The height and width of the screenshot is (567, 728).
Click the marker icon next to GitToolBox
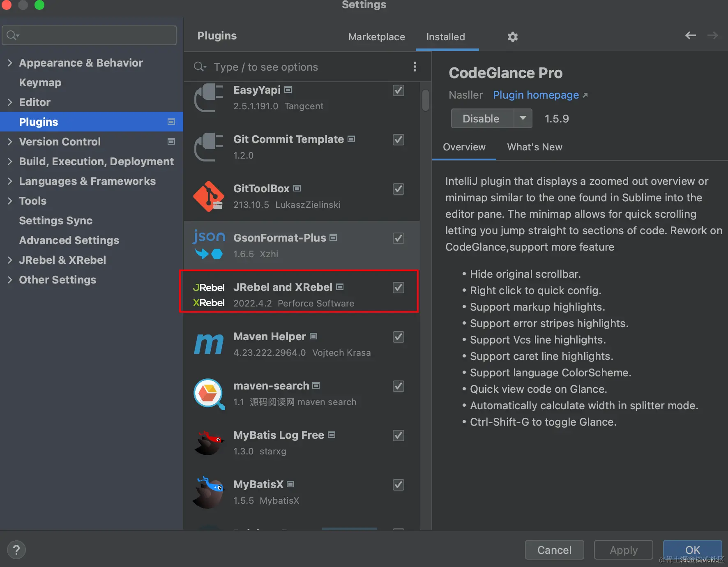(x=297, y=188)
